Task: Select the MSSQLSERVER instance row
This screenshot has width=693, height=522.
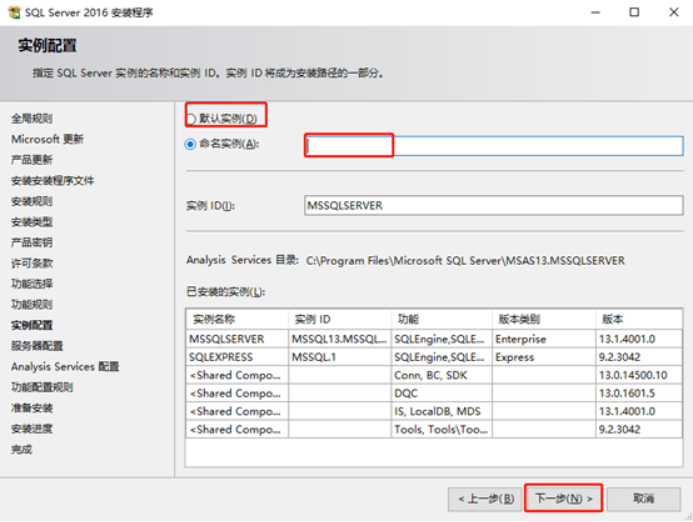Action: 434,339
